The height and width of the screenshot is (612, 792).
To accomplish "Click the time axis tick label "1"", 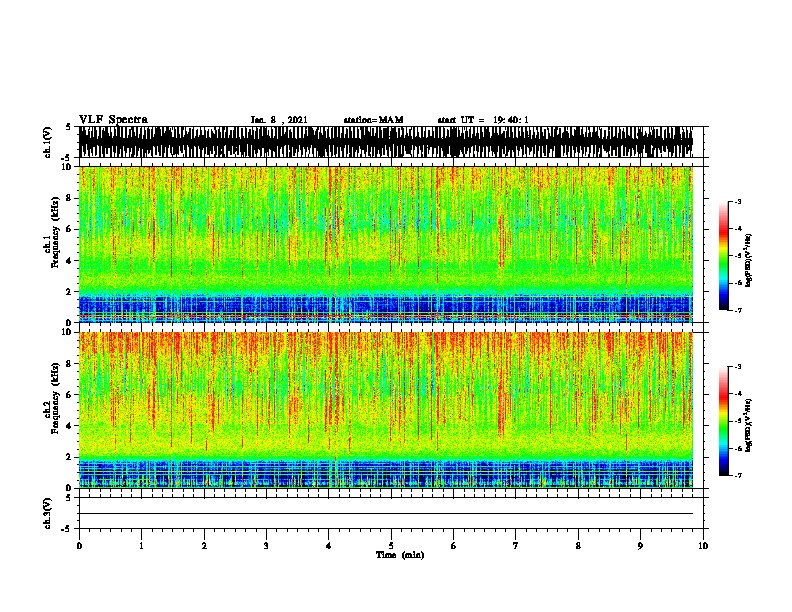I will pyautogui.click(x=141, y=546).
